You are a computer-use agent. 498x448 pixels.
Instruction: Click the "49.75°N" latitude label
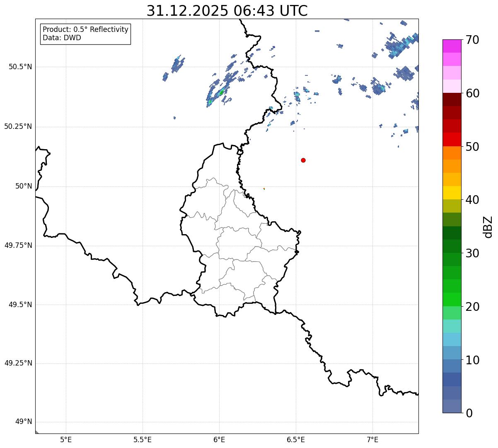coord(18,245)
